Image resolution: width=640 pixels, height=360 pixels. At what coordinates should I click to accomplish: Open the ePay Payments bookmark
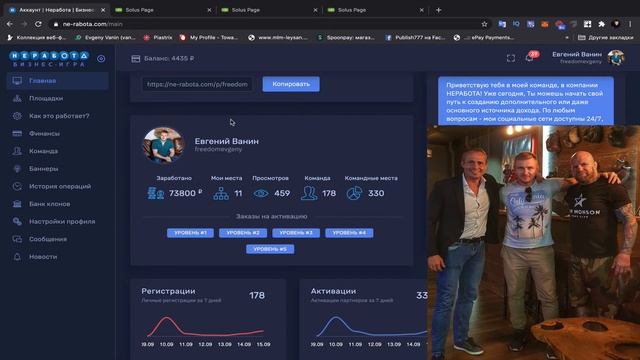point(484,38)
